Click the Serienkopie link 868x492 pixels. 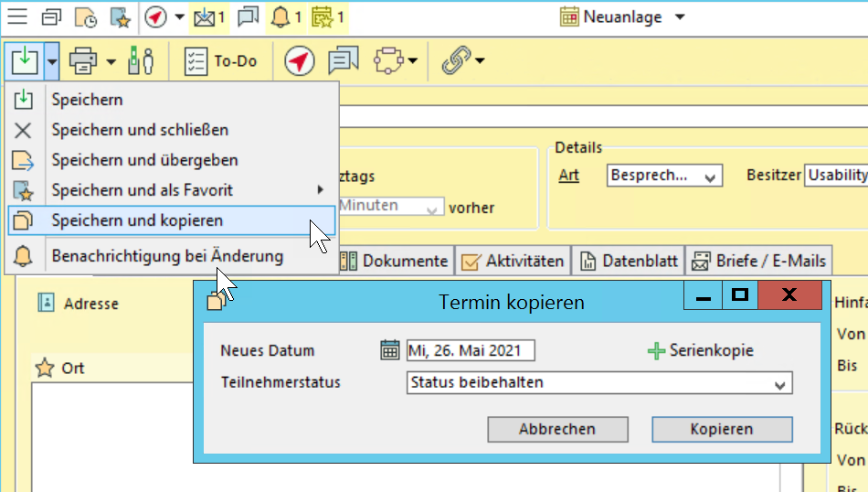click(701, 350)
